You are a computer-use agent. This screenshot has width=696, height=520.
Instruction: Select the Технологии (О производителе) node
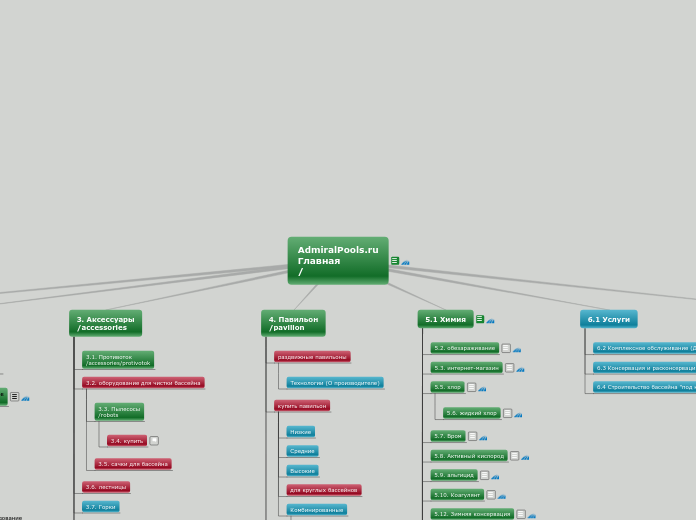point(335,383)
